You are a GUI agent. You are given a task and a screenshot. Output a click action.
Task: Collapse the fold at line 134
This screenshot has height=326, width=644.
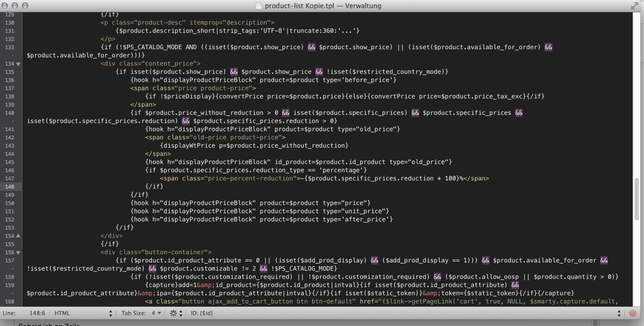pos(18,64)
